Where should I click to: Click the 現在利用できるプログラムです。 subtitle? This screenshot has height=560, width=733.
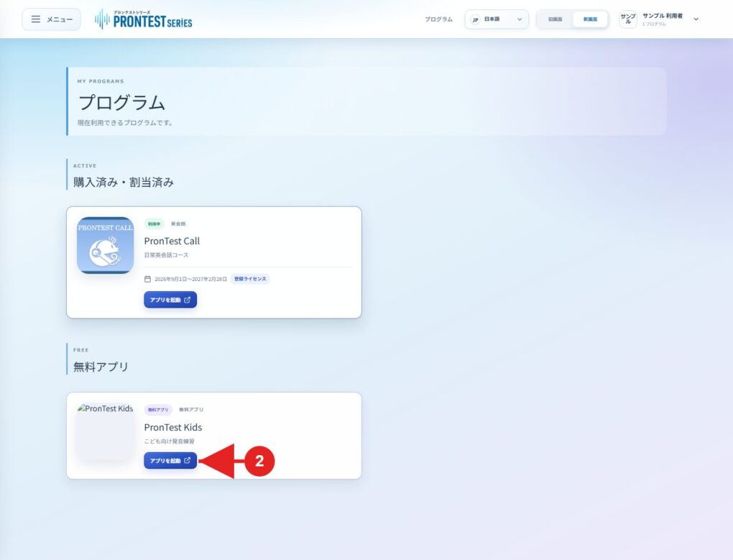(x=126, y=123)
